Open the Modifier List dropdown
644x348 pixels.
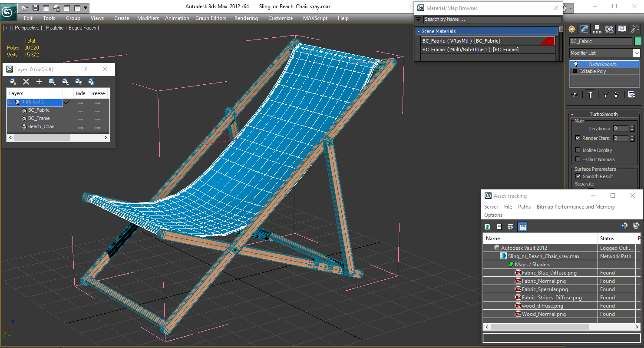pyautogui.click(x=636, y=53)
